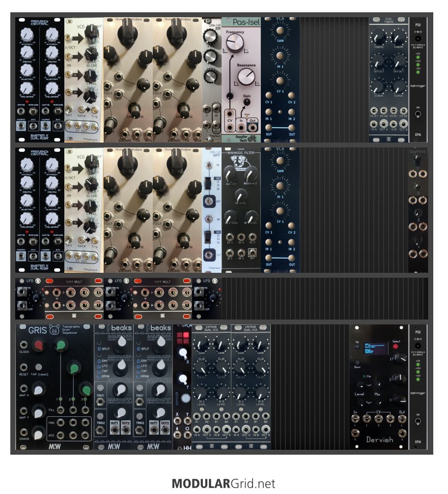Screen dimensions: 448x494
Task: Click the GRIS CLOCK input jack
Action: (x=24, y=345)
